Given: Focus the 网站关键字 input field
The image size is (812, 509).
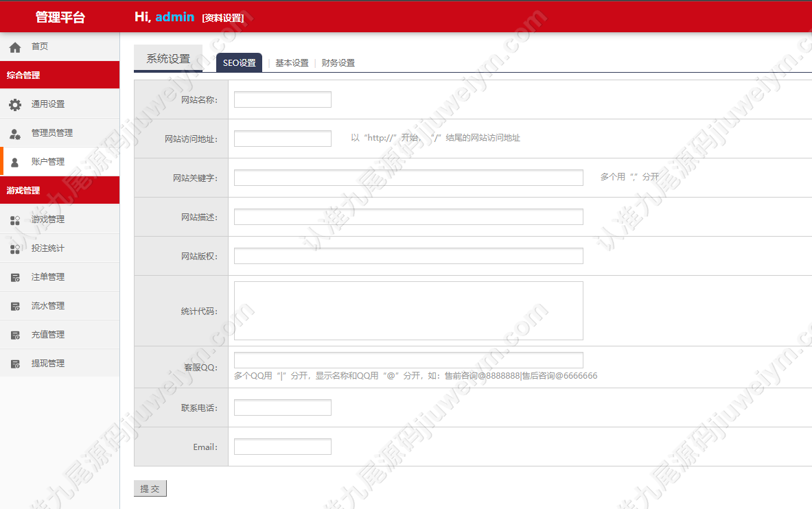Looking at the screenshot, I should pos(408,178).
